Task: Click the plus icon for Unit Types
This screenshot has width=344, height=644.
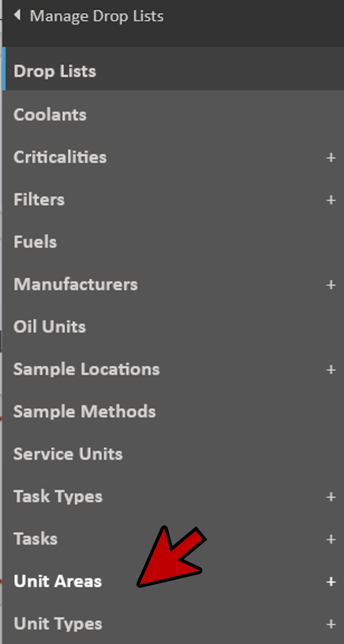Action: 331,624
